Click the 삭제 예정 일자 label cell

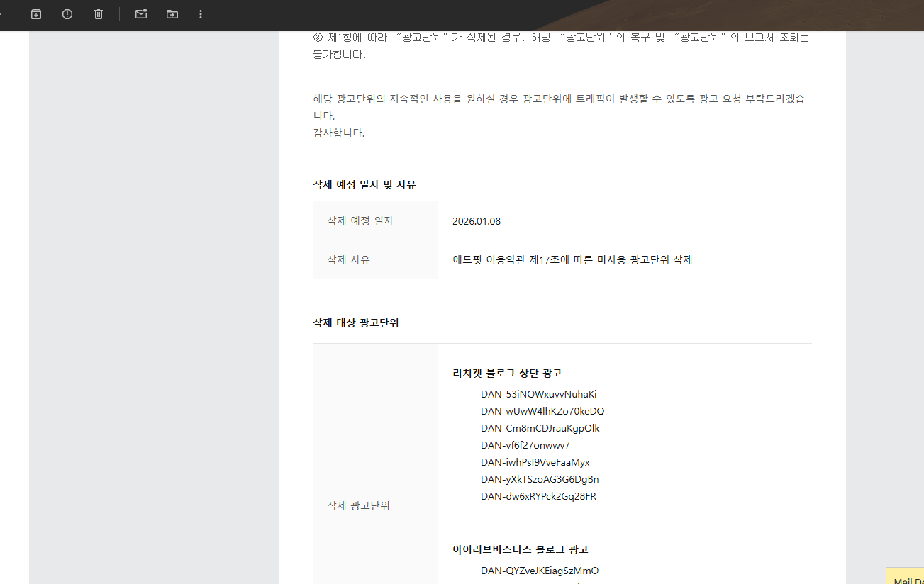[x=375, y=220]
